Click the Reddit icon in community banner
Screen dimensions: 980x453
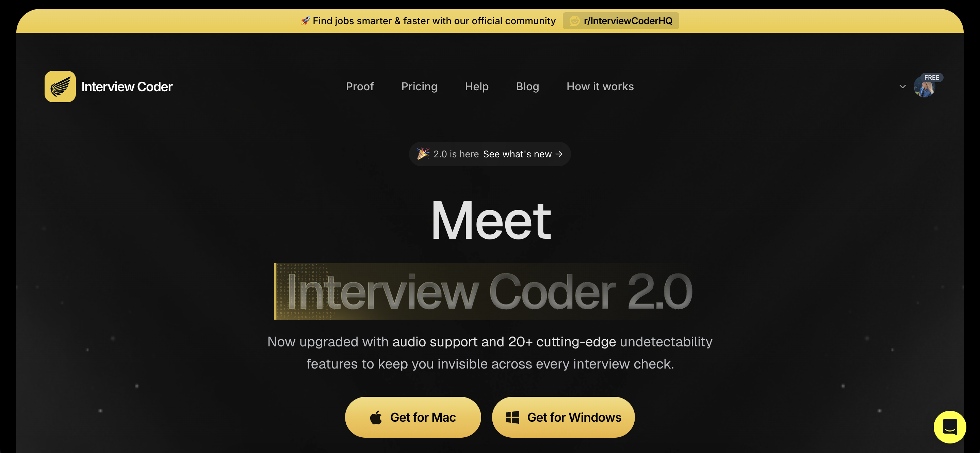[574, 21]
